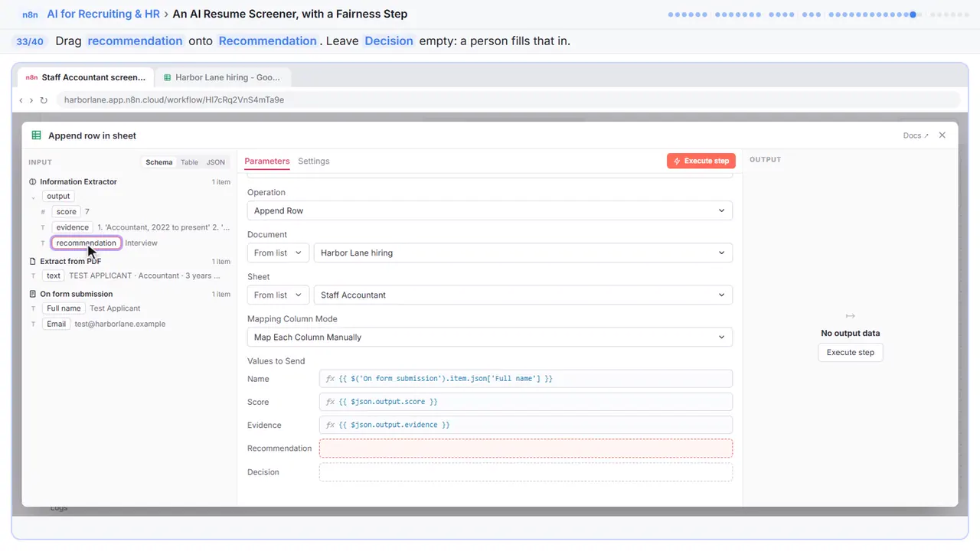Click Google Sheets icon beside Append row title
The image size is (980, 551).
(x=36, y=135)
